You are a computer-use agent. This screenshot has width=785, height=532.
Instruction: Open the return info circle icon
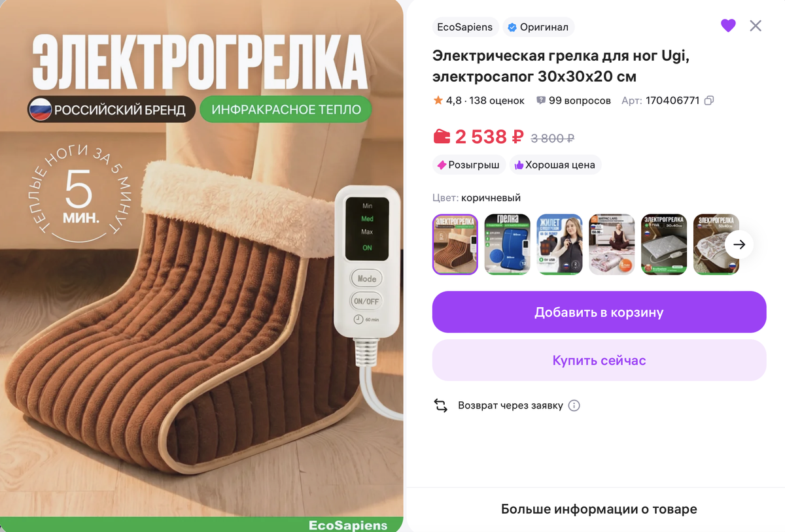tap(574, 405)
